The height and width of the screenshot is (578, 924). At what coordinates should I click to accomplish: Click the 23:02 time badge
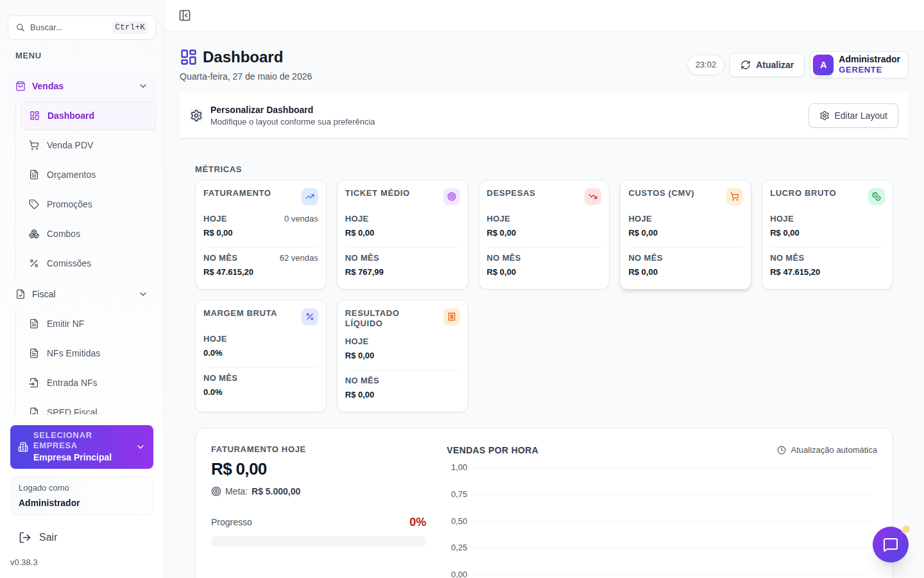pos(706,65)
